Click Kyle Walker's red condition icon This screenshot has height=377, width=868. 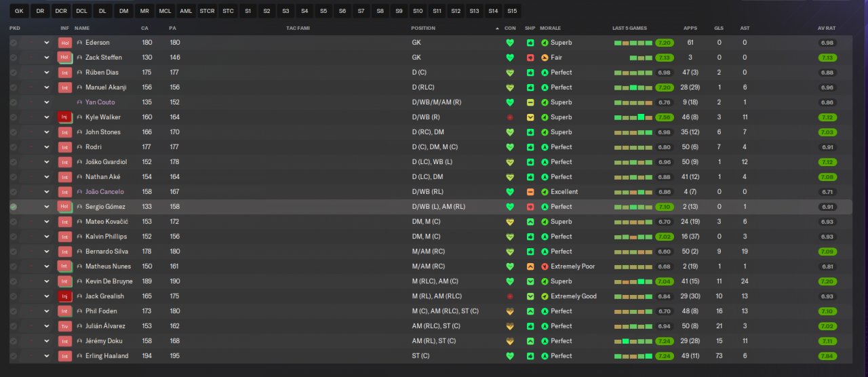click(510, 117)
